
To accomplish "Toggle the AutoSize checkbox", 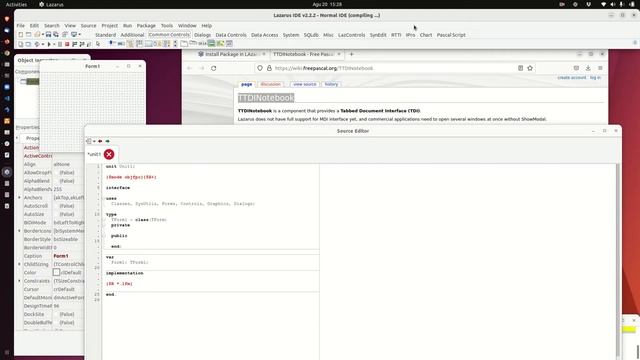I will tap(56, 214).
